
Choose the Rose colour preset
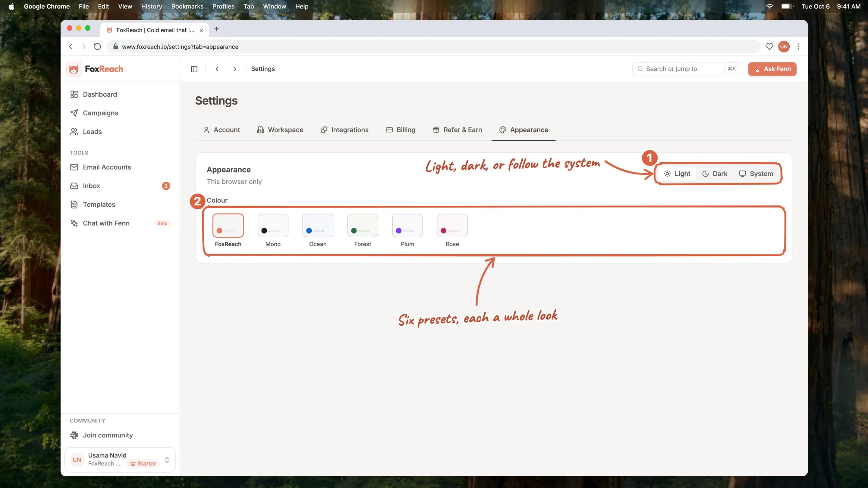point(452,231)
